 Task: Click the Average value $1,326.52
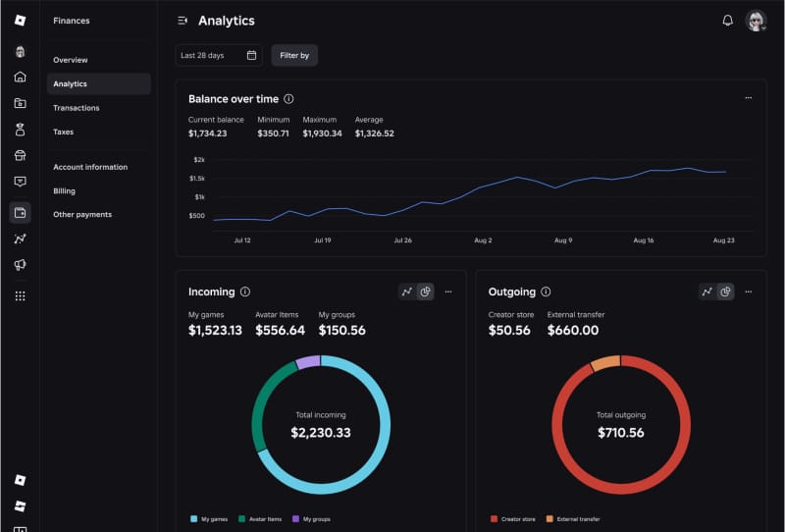coord(375,133)
